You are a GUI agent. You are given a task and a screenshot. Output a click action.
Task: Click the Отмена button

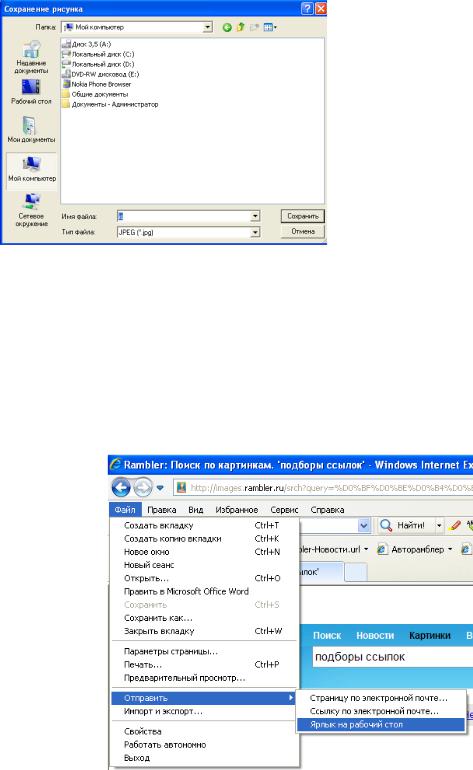pos(303,231)
